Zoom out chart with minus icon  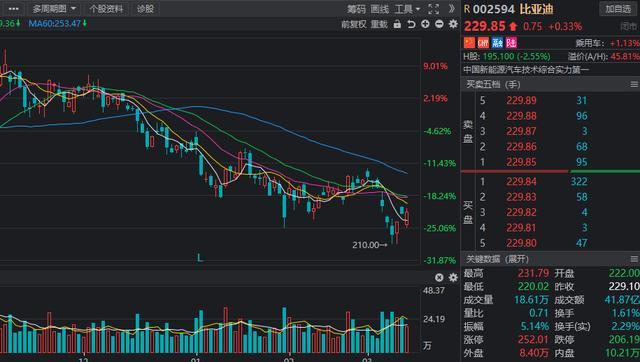pyautogui.click(x=439, y=24)
